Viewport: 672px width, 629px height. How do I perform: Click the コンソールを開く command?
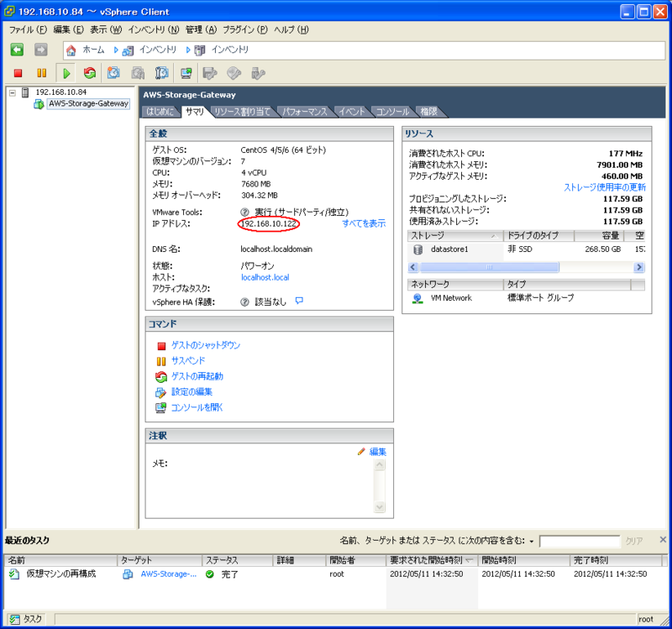tap(197, 407)
